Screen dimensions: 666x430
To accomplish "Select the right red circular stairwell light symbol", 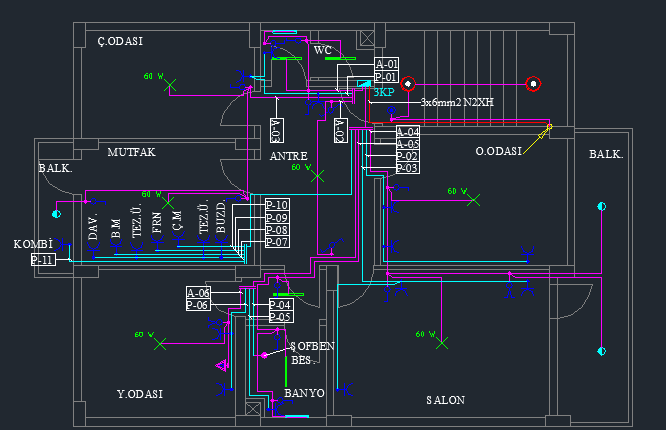I will [x=534, y=85].
